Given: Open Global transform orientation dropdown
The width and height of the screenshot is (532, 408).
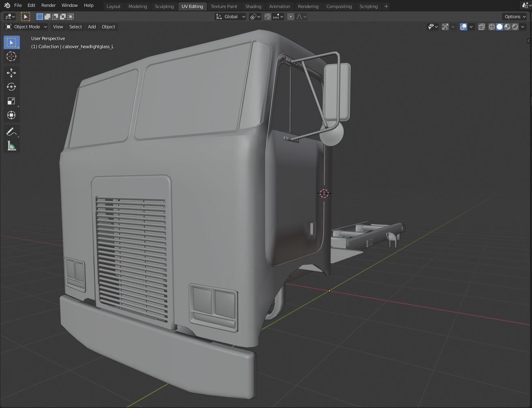Looking at the screenshot, I should point(230,17).
